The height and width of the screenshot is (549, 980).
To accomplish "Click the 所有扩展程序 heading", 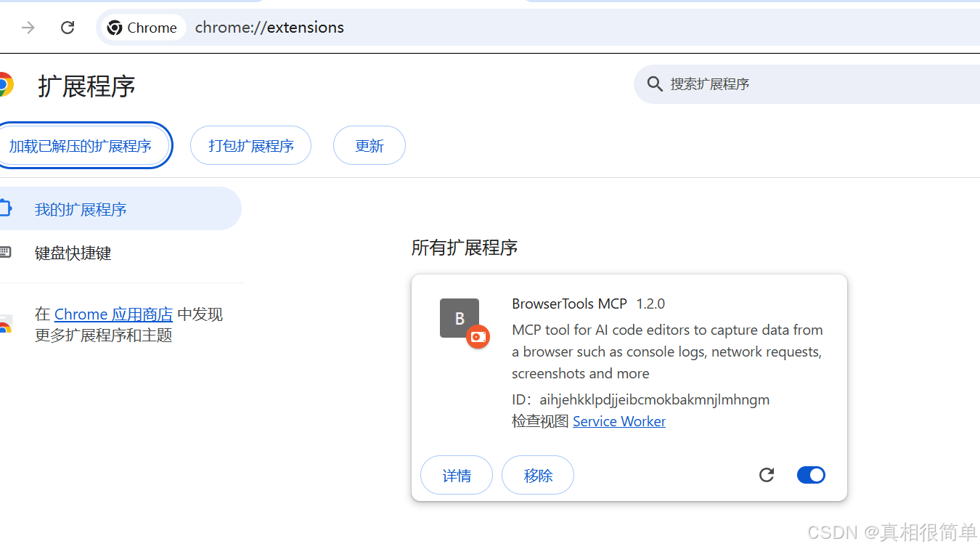I will click(465, 248).
